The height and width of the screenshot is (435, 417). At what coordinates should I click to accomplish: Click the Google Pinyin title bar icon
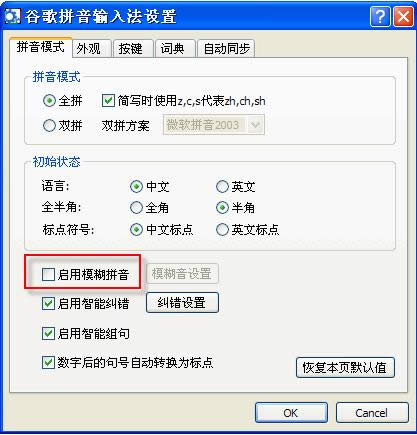point(12,16)
